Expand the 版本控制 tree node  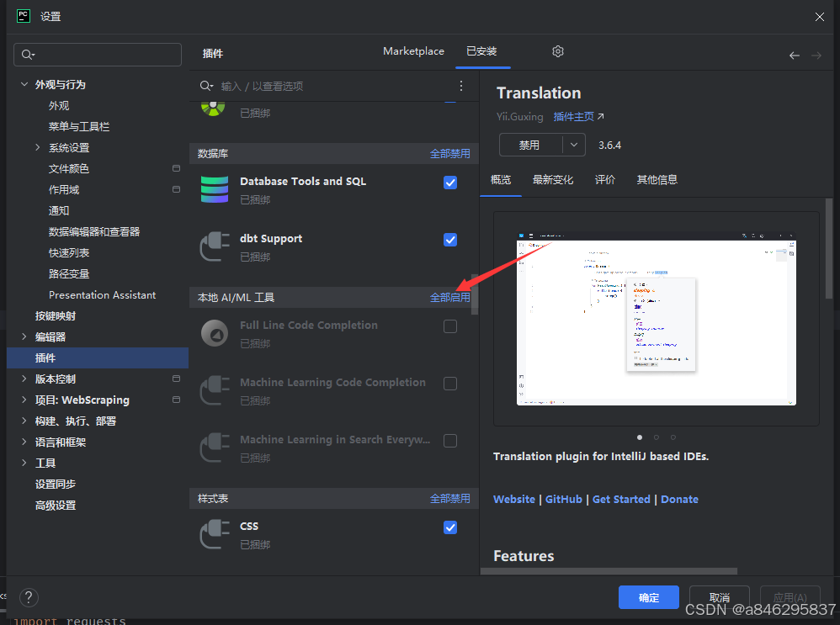click(24, 379)
